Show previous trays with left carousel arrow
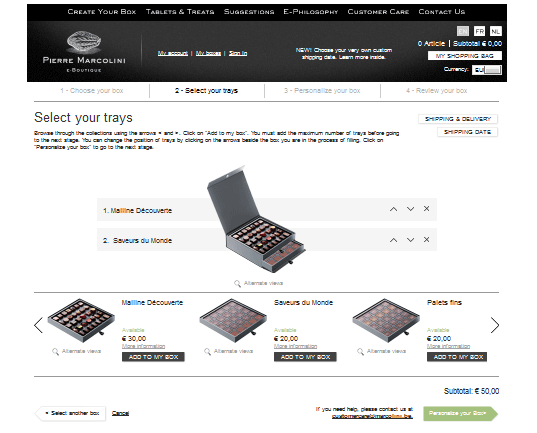The image size is (537, 433). click(x=38, y=325)
